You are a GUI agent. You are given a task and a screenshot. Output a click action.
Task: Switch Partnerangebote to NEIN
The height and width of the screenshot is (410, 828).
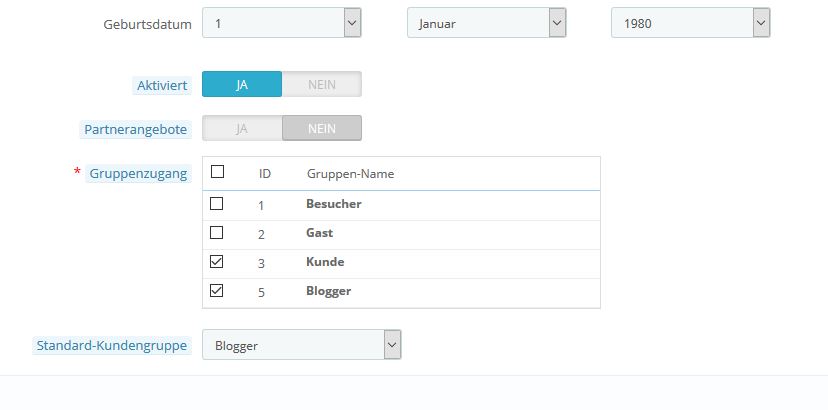321,129
